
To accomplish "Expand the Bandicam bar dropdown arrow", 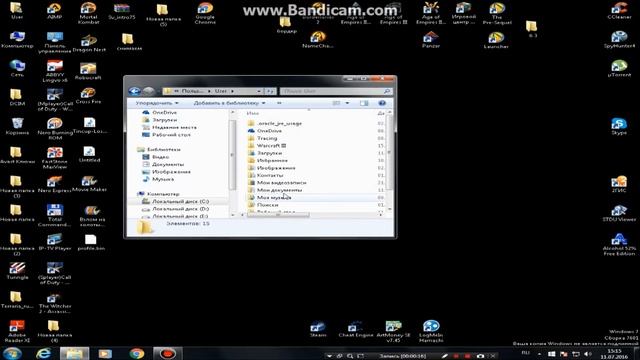I will click(329, 356).
